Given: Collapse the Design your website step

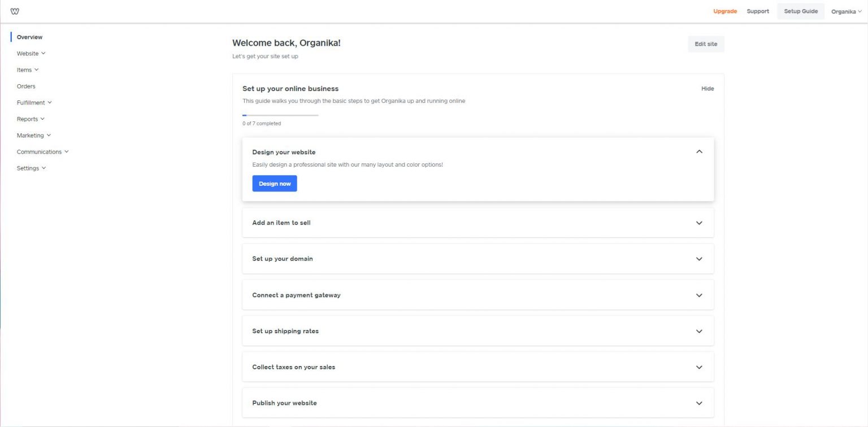Looking at the screenshot, I should [699, 151].
